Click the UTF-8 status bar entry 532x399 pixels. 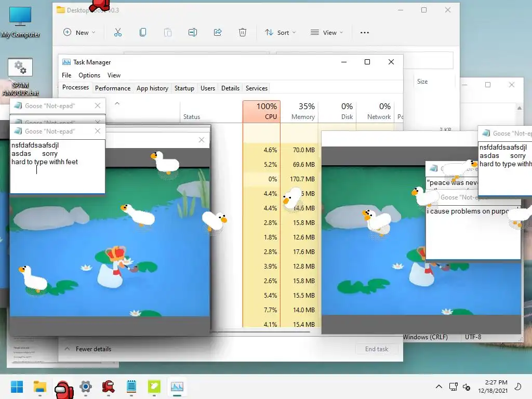[473, 337]
